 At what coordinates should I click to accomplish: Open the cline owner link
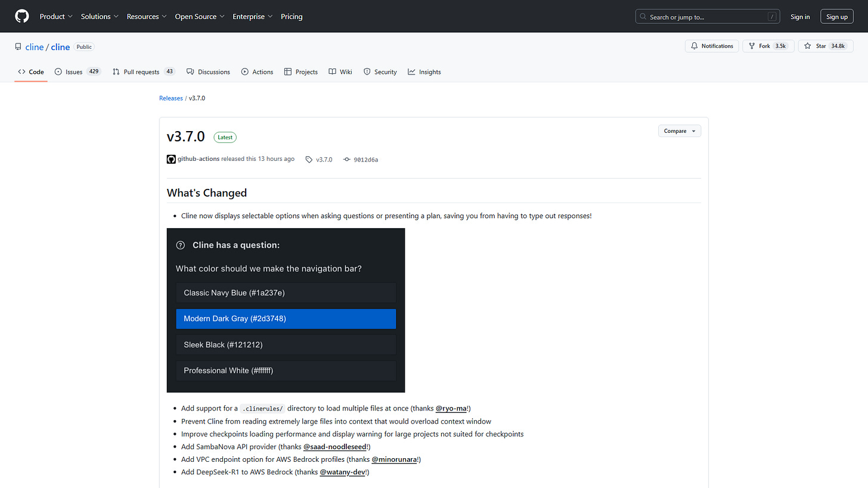(x=35, y=47)
